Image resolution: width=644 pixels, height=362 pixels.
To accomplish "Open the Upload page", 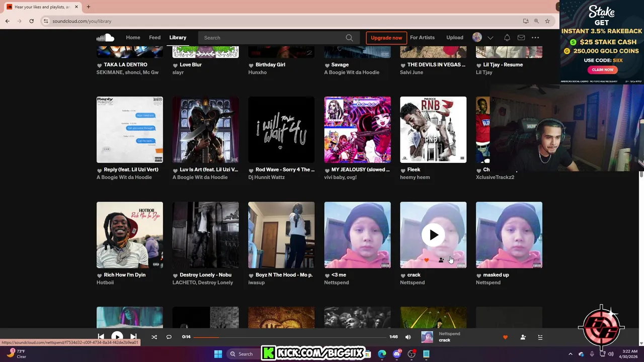I will pyautogui.click(x=455, y=38).
